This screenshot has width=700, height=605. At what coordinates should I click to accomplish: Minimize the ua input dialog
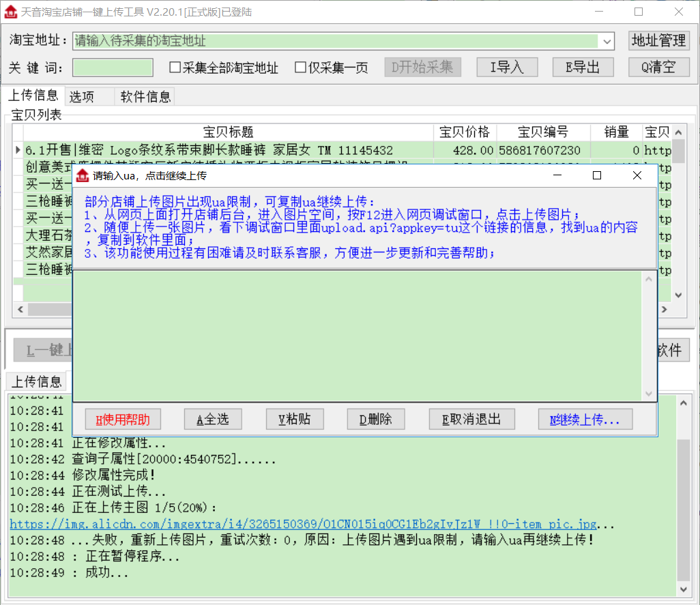point(557,176)
